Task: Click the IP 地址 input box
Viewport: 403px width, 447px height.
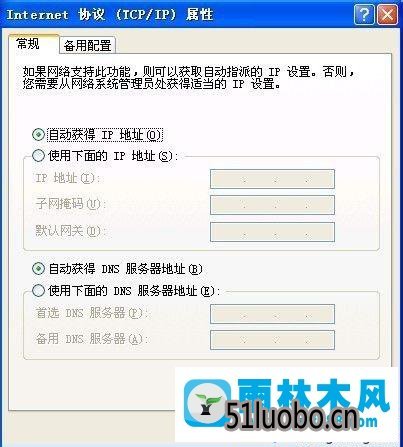Action: point(272,179)
